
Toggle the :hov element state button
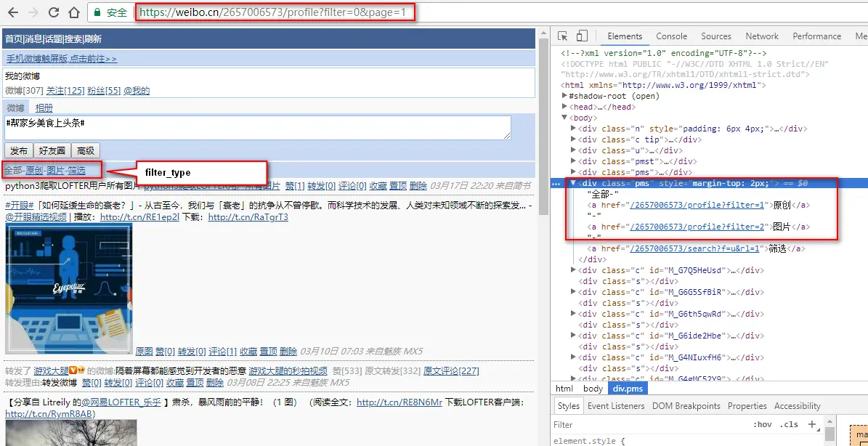[x=762, y=424]
